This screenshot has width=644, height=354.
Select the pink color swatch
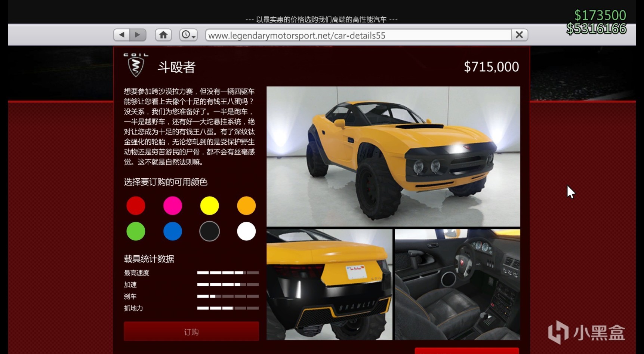(x=173, y=206)
